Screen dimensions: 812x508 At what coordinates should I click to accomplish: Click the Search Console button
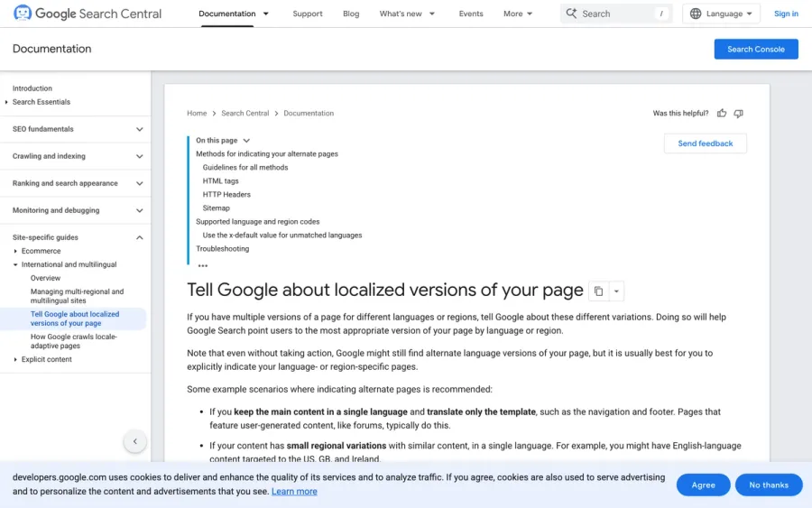[x=756, y=50]
